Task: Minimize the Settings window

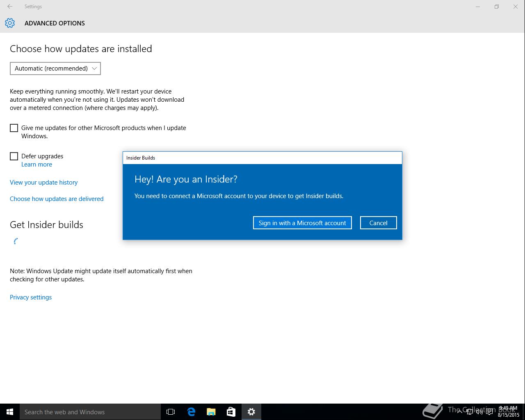Action: [x=478, y=7]
